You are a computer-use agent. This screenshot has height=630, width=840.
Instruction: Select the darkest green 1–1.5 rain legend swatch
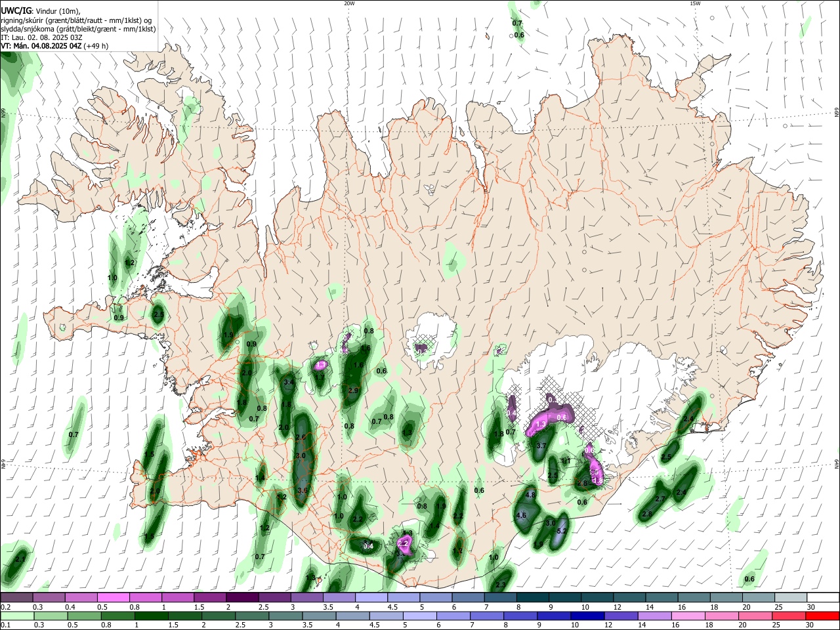pos(152,616)
